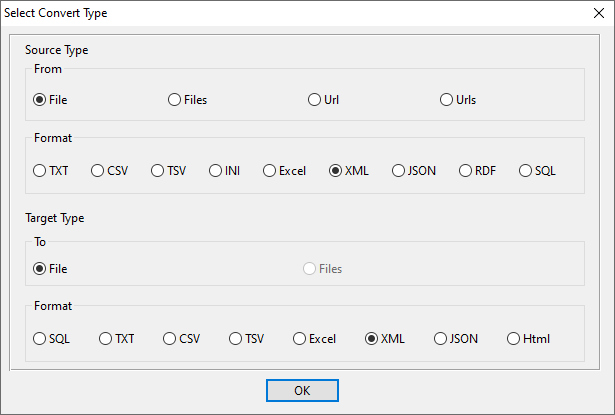Choose JSON as source format
This screenshot has height=415, width=615.
pyautogui.click(x=399, y=171)
